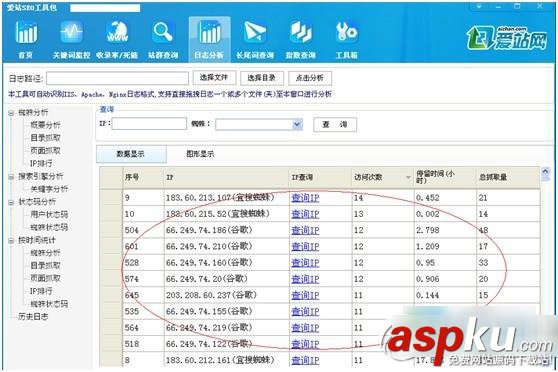Select 蜘蛛状态码 under 按时间统计
The width and height of the screenshot is (558, 372).
(x=49, y=304)
